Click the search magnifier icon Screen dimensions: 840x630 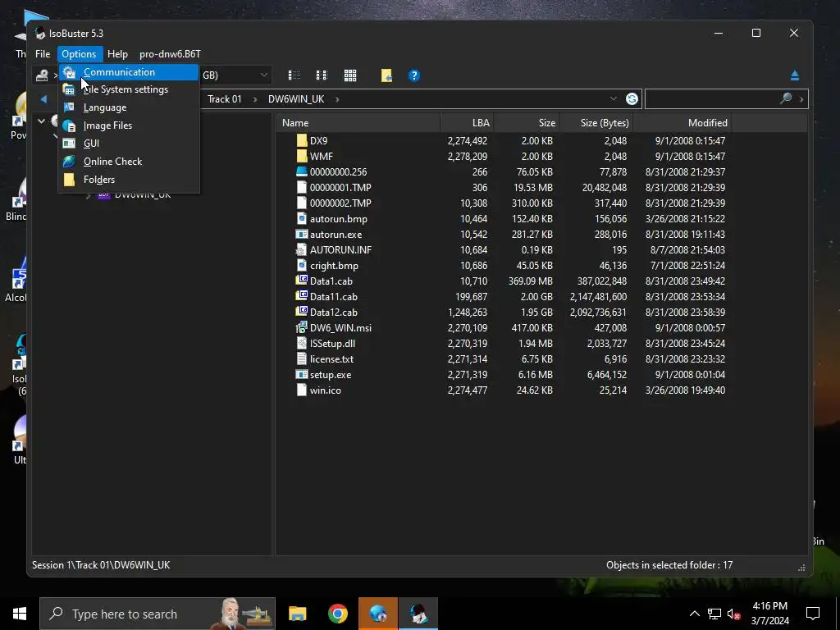tap(786, 98)
